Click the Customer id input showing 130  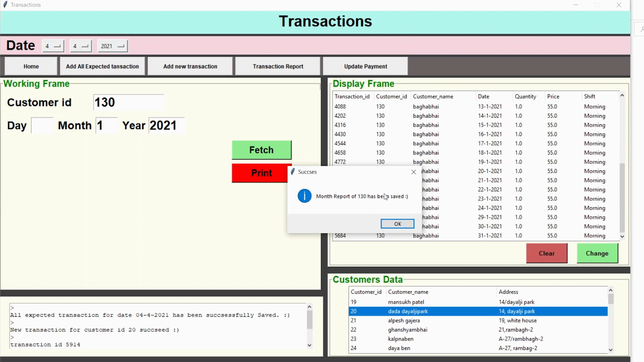[128, 102]
